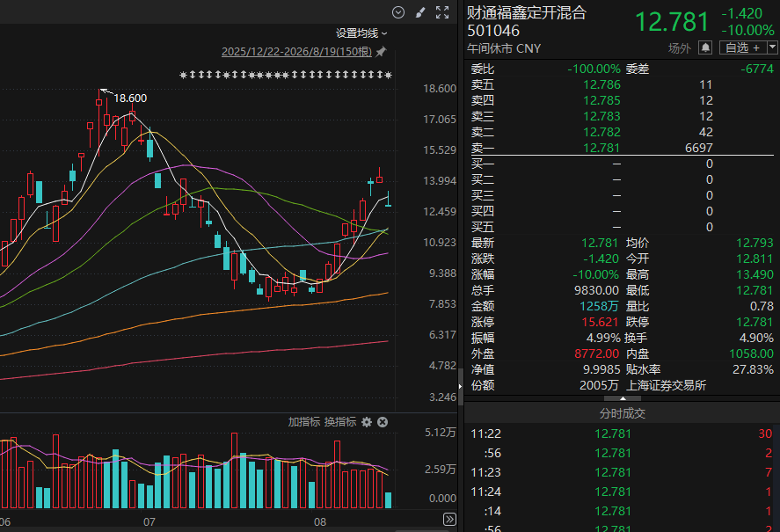This screenshot has height=532, width=780.
Task: Click the event markers row above chart
Action: click(286, 75)
